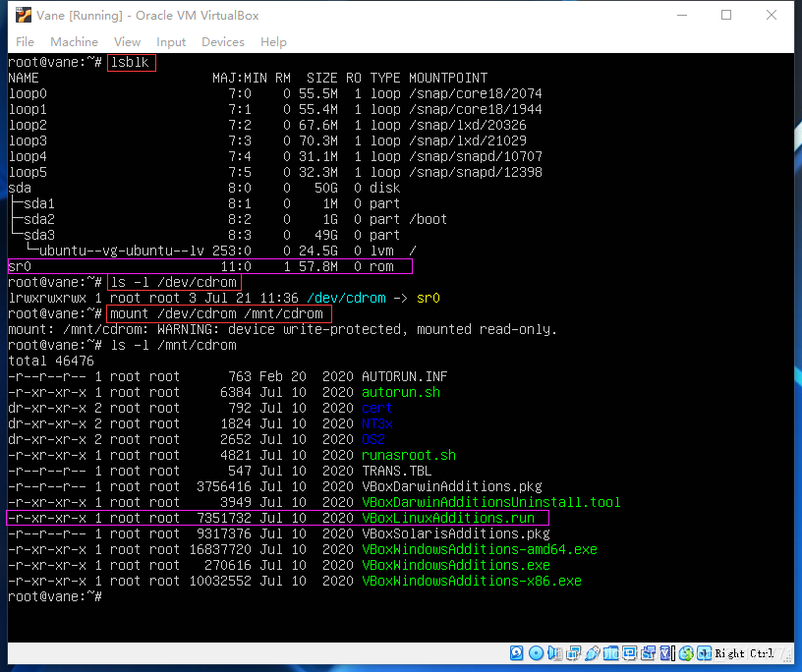Viewport: 802px width, 672px height.
Task: Click the optical drive status icon
Action: click(x=536, y=653)
